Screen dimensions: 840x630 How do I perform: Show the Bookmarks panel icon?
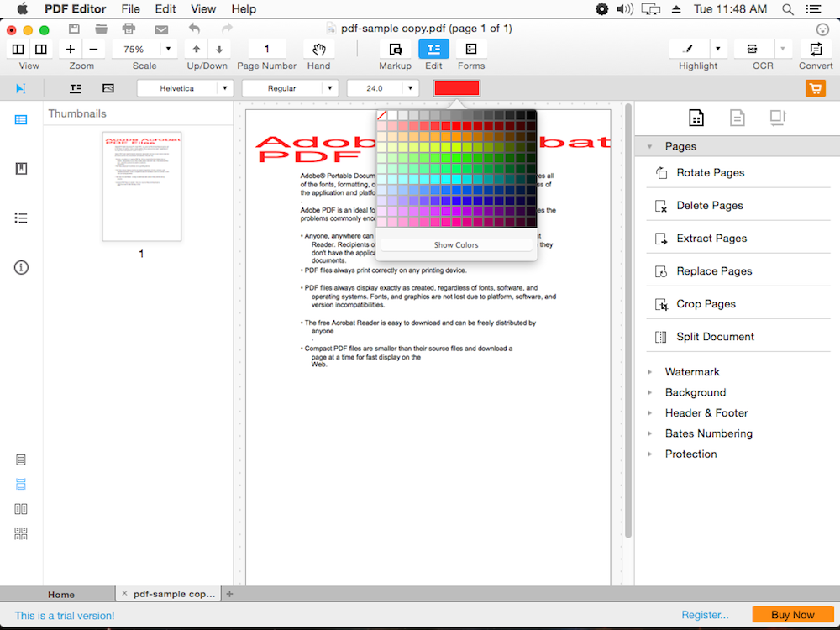(x=21, y=169)
